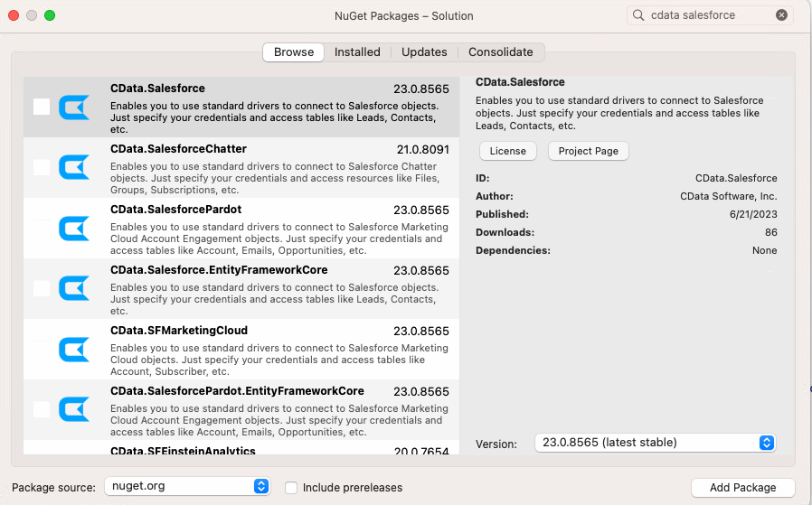
Task: Select the CData.SFMarketingCloud package title
Action: (179, 331)
